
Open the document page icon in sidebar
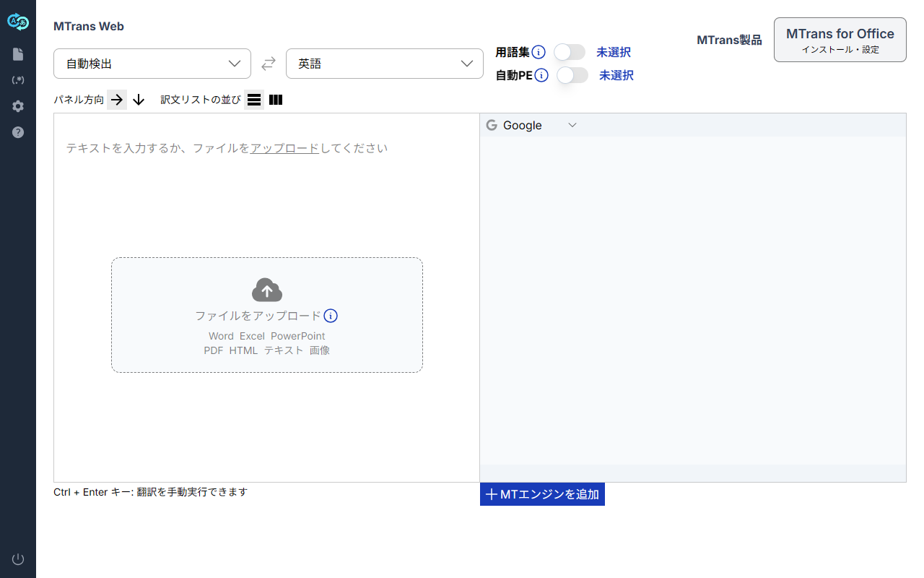pyautogui.click(x=18, y=54)
